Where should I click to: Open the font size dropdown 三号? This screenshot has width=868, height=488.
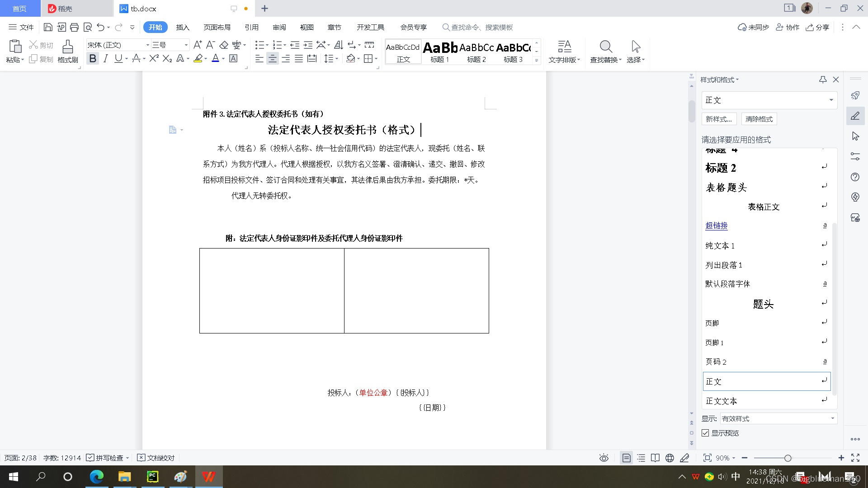coord(186,45)
